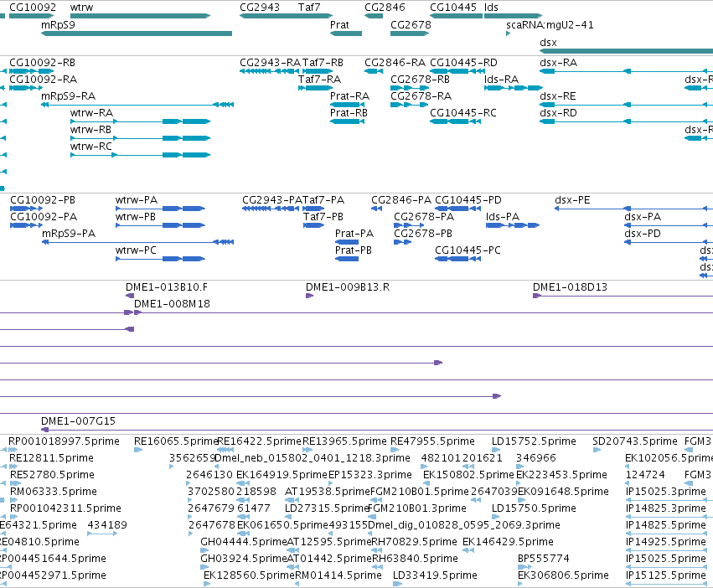Open the Taf7-RA transcript label

(x=320, y=79)
